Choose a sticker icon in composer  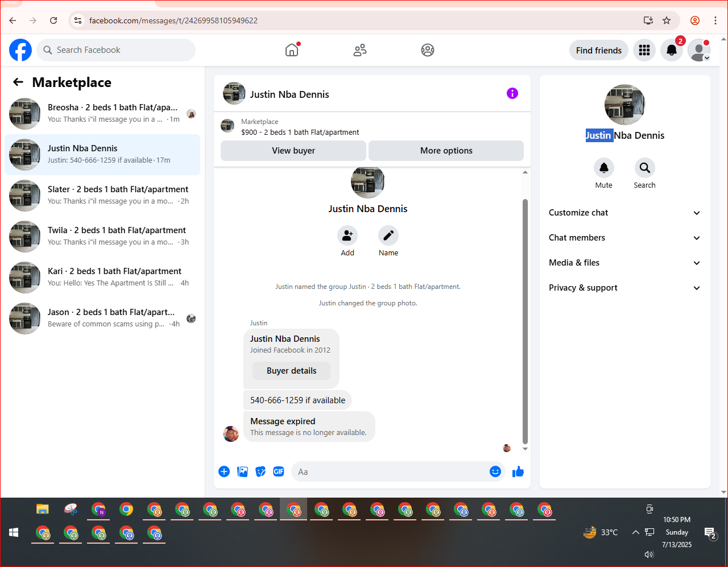click(260, 471)
